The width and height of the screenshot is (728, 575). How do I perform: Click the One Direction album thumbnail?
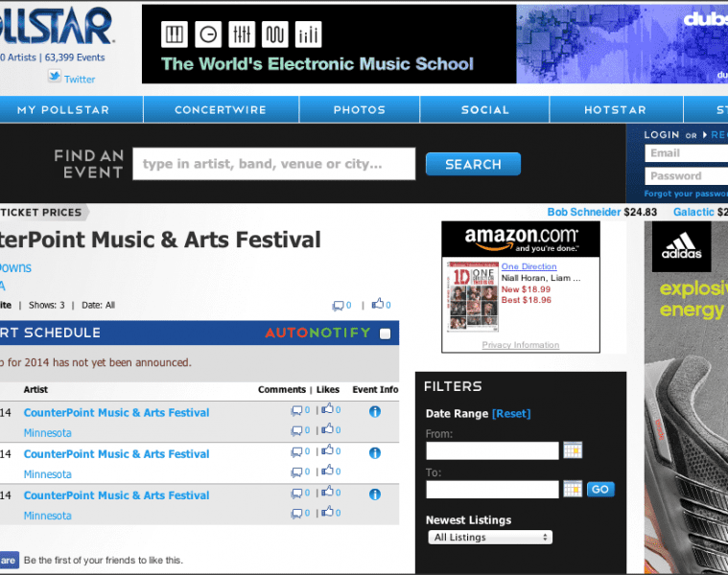(471, 296)
